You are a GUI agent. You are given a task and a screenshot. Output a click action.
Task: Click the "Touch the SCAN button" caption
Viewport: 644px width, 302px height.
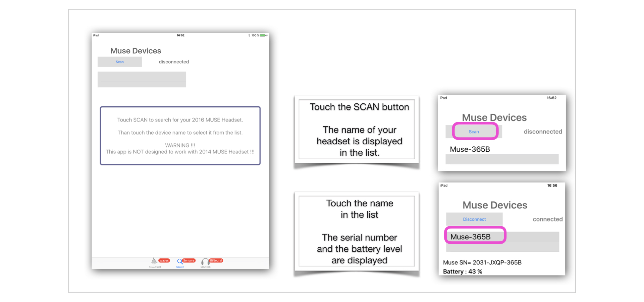tap(360, 107)
